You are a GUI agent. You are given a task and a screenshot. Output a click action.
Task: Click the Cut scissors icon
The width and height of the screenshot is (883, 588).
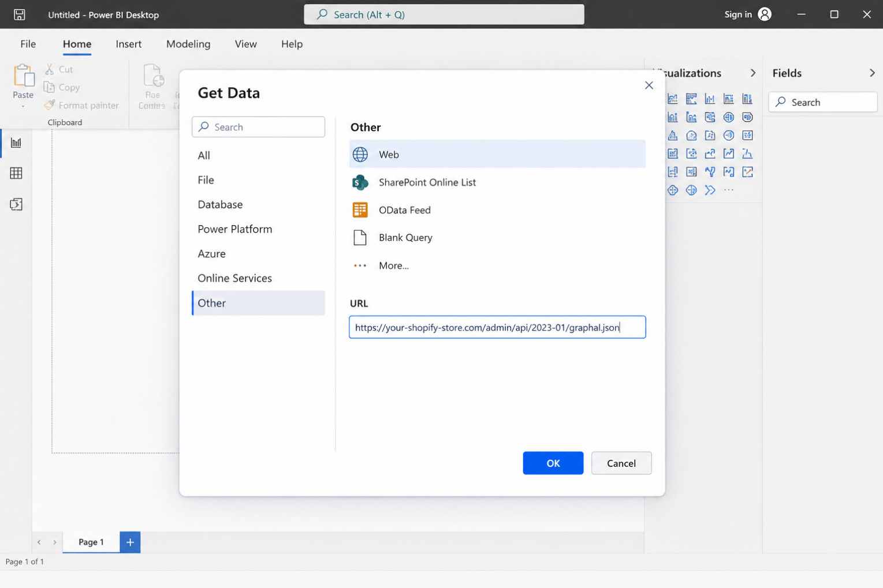click(x=50, y=69)
